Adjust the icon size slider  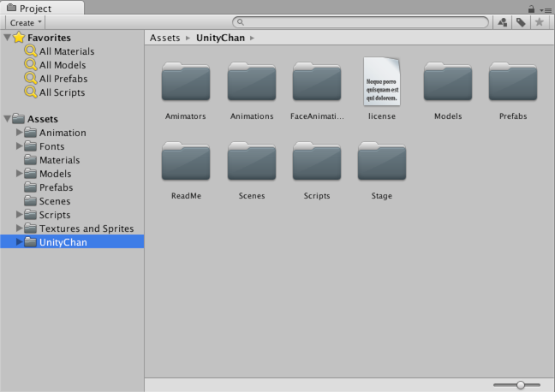coord(516,384)
